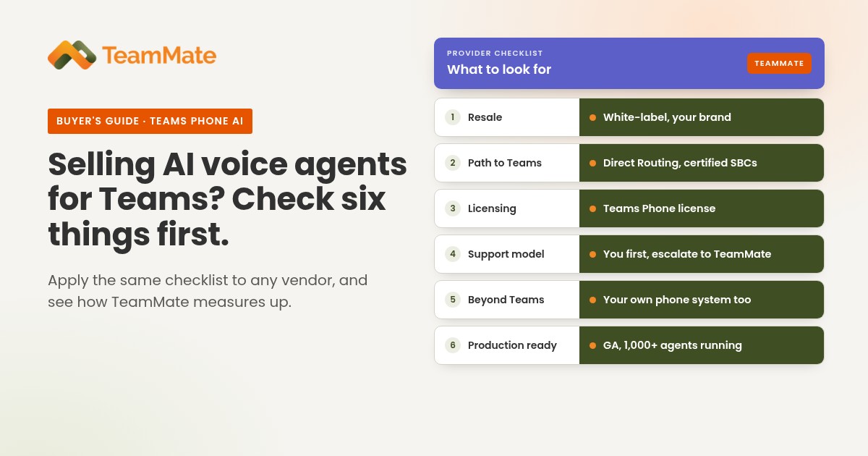Click the 'Path to Teams' row label
The width and height of the screenshot is (868, 456).
(505, 163)
